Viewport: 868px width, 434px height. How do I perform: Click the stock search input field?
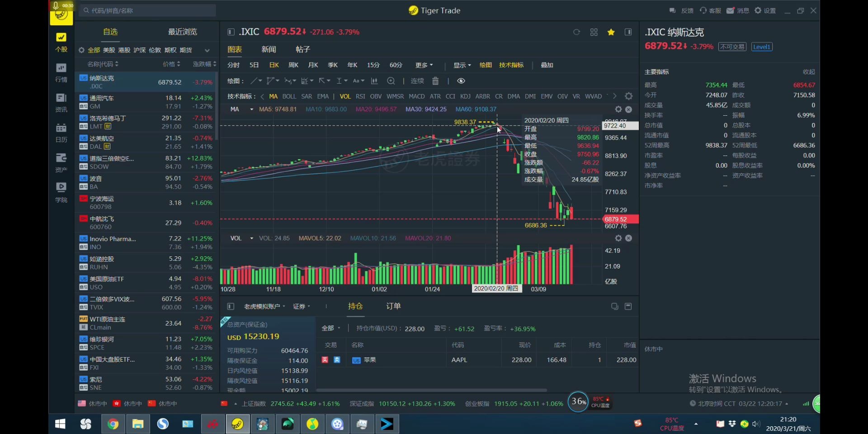click(x=148, y=10)
